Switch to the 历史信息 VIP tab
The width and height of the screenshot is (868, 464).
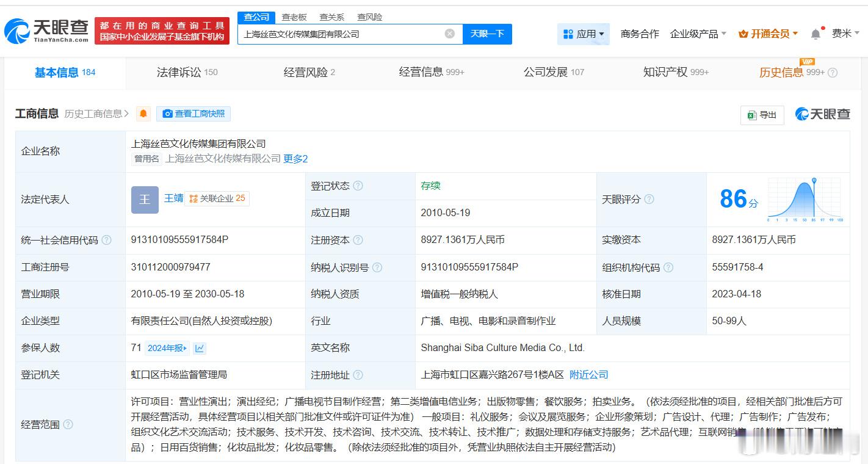pos(792,73)
